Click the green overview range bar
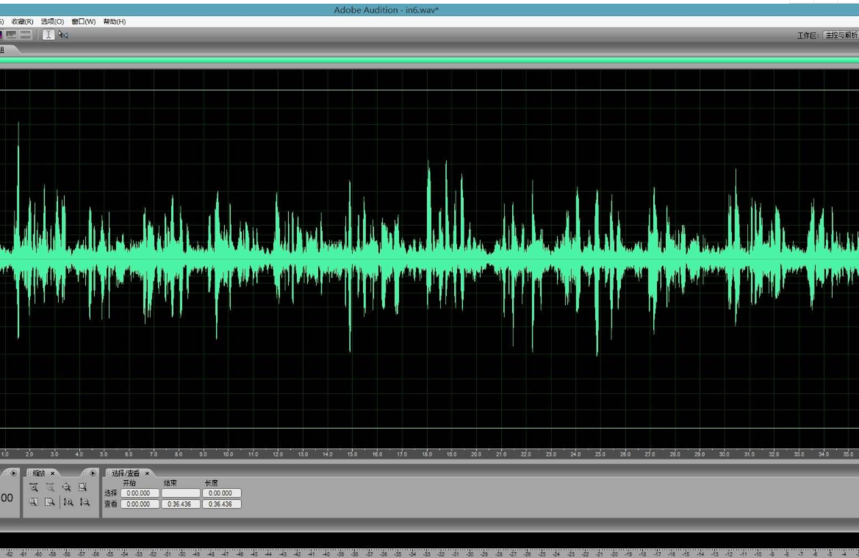859x558 pixels. 430,60
